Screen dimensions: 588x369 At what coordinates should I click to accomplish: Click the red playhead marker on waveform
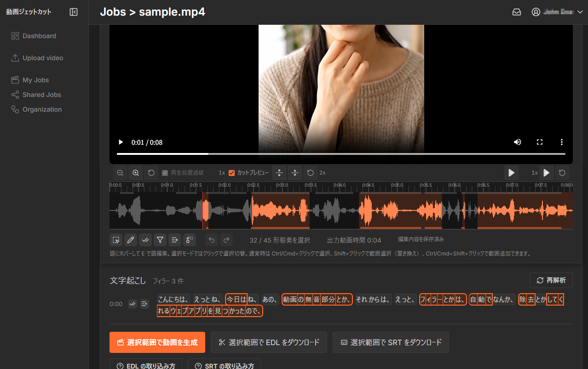coord(202,210)
